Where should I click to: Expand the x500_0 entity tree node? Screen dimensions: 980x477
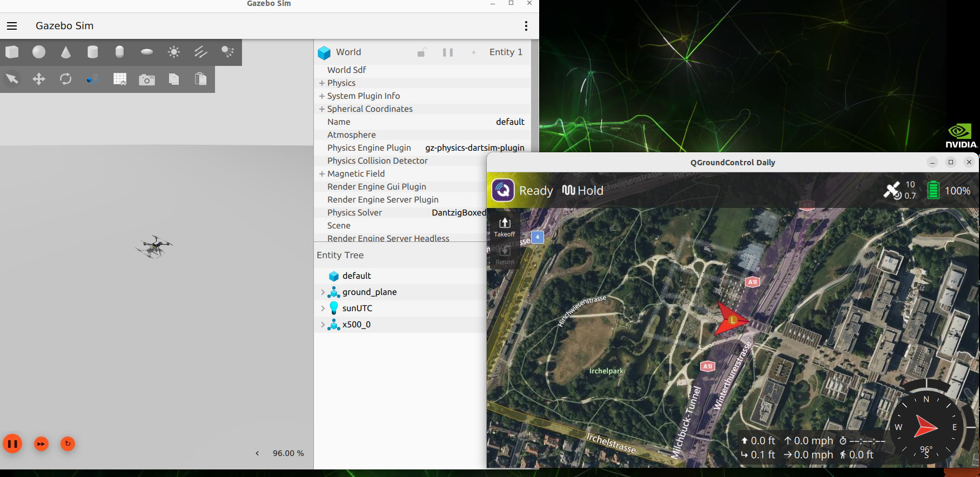[323, 325]
